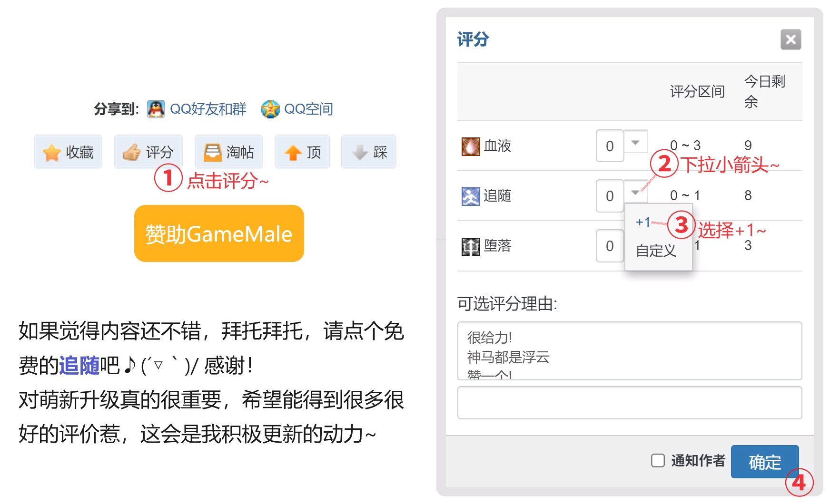
Task: Pick 很给力! from reason list
Action: click(490, 338)
